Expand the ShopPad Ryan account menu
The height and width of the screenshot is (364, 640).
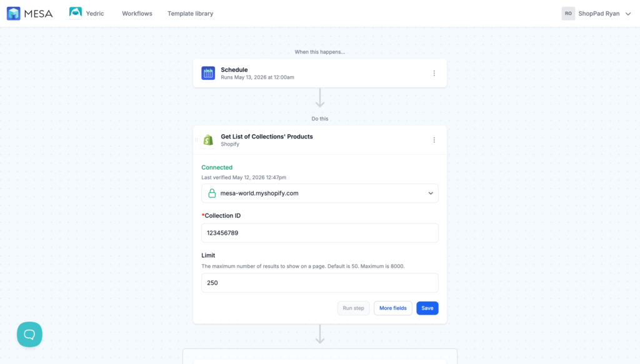[628, 14]
